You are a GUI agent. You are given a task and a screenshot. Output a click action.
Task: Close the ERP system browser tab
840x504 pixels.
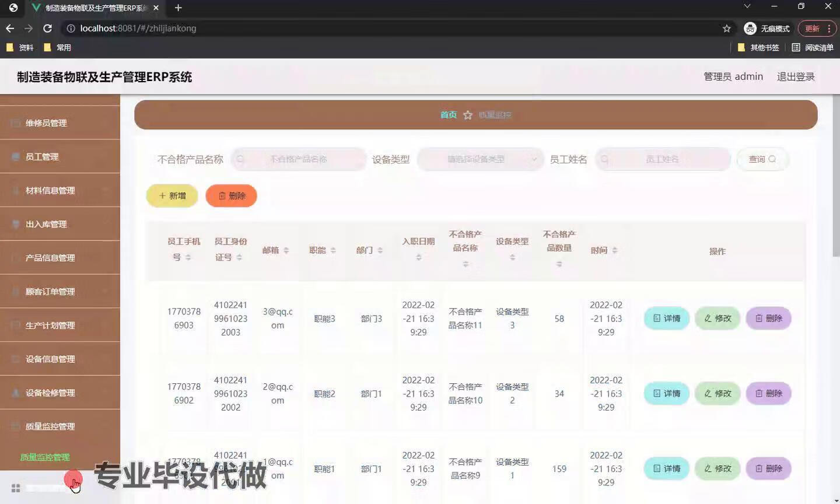point(156,8)
